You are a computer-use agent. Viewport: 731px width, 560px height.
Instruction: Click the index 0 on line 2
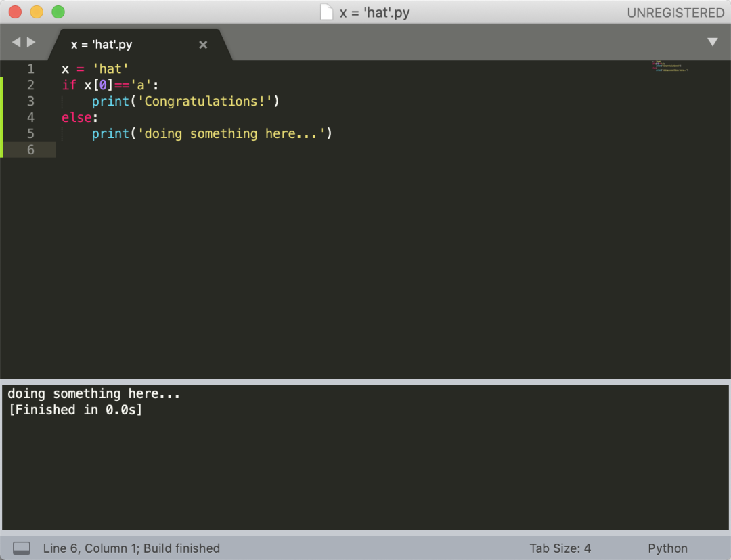point(103,85)
